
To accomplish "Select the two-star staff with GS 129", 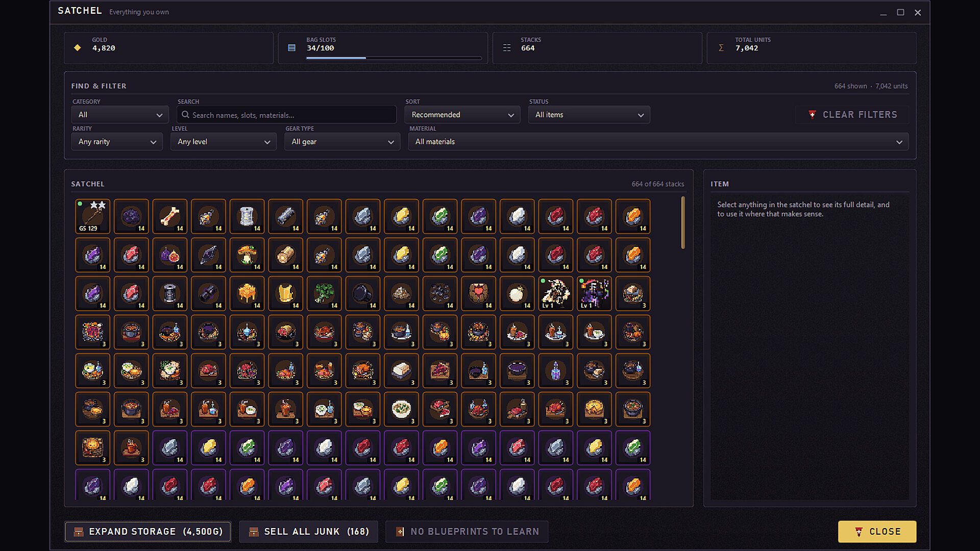I will click(x=92, y=216).
